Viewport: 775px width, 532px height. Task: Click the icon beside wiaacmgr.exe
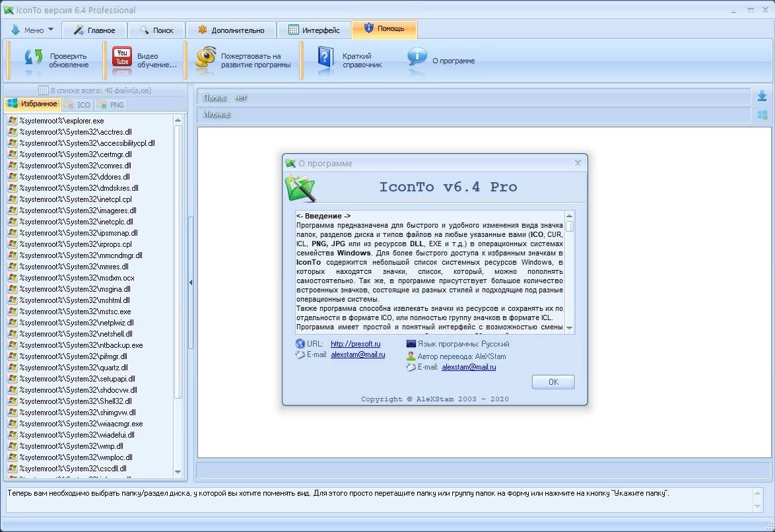point(13,424)
